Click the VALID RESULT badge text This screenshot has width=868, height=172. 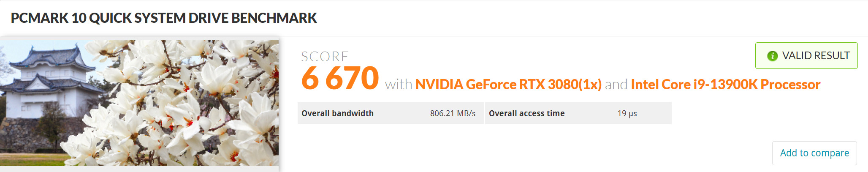point(816,56)
